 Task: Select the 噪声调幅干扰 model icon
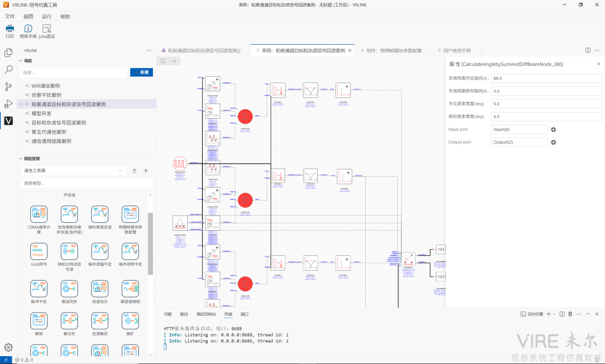click(x=100, y=251)
